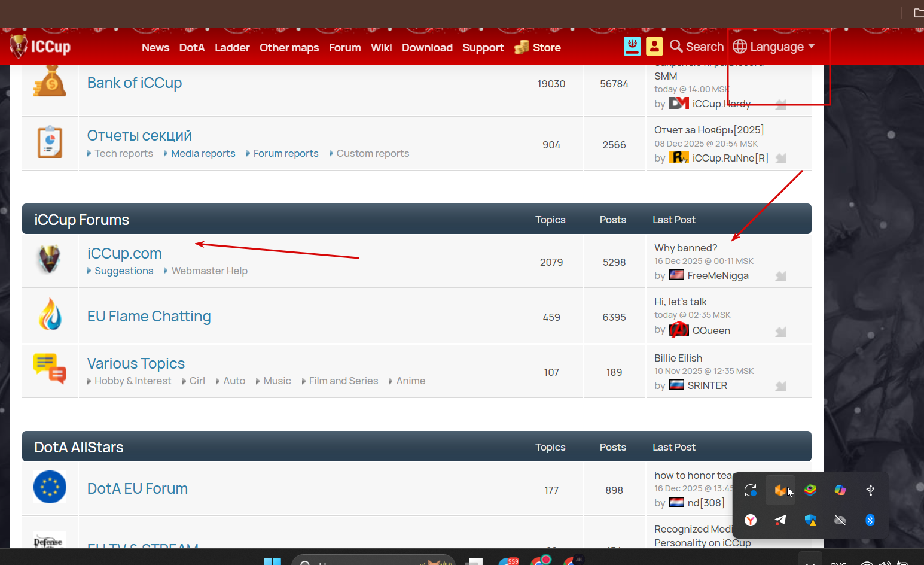Viewport: 924px width, 565px height.
Task: Open the Film and Series subforum
Action: [343, 381]
